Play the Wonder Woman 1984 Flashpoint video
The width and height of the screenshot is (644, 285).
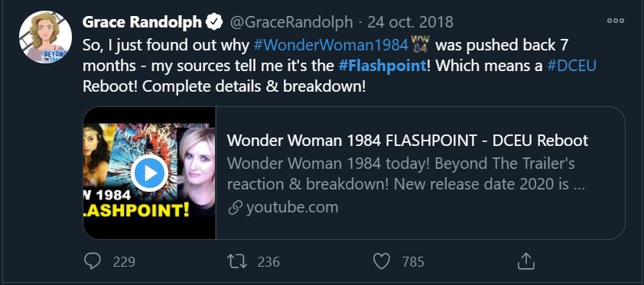click(x=149, y=173)
